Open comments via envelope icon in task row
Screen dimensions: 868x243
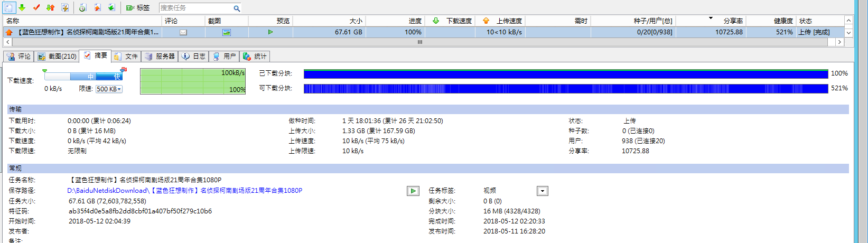[183, 32]
